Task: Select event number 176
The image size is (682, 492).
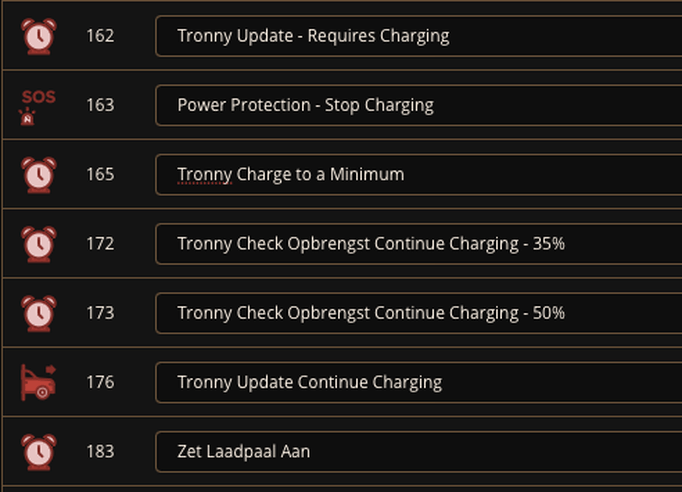Action: [100, 382]
